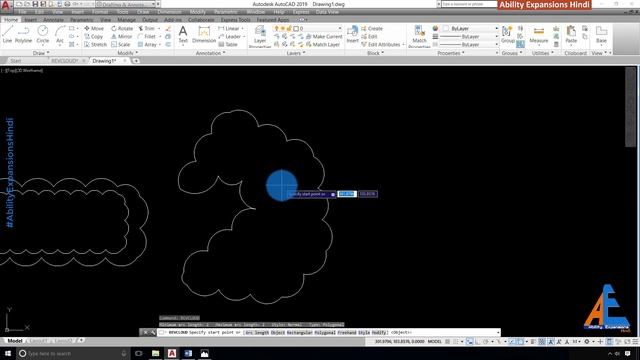Click the keyword search input field
This screenshot has width=640, height=360.
468,4
